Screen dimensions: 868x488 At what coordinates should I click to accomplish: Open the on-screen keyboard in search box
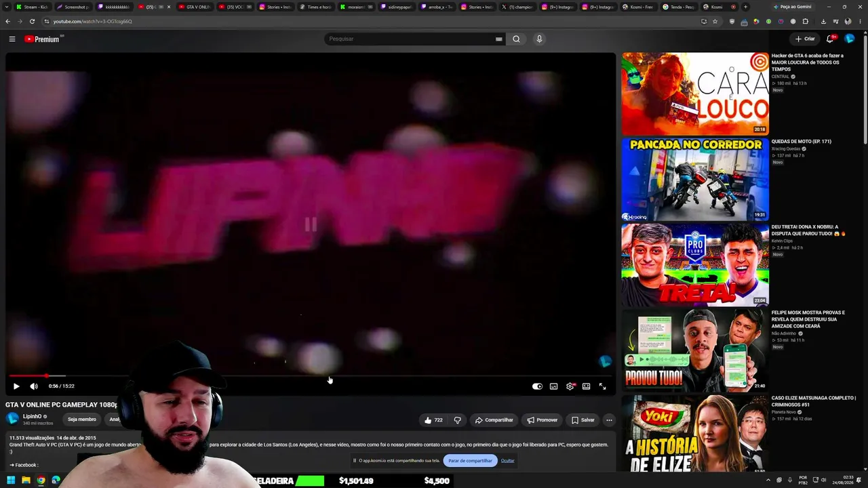[499, 39]
